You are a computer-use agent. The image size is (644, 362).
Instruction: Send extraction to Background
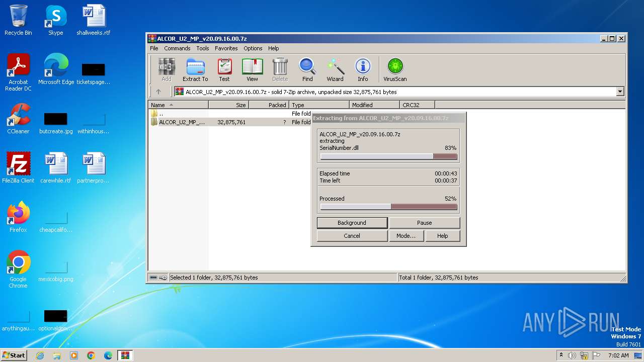[x=352, y=223]
